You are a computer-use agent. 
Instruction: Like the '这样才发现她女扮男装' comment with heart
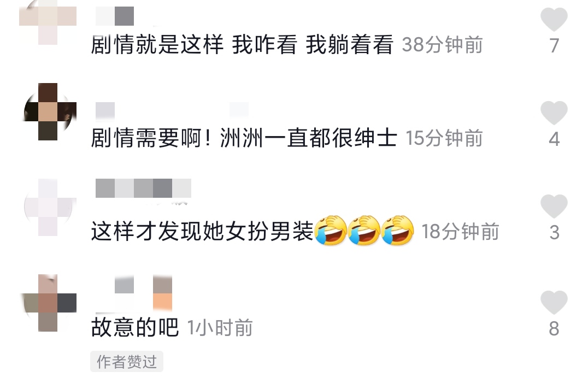(x=554, y=207)
